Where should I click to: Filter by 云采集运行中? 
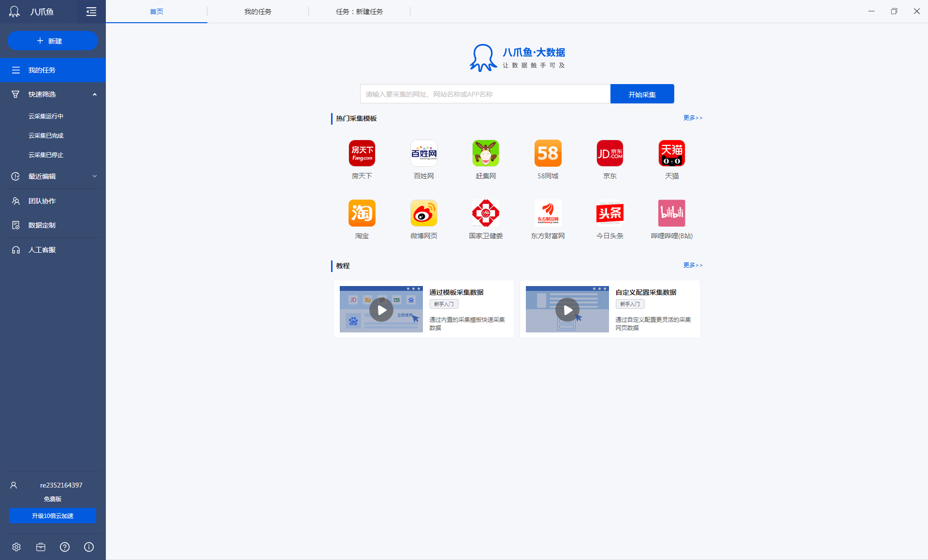(46, 116)
